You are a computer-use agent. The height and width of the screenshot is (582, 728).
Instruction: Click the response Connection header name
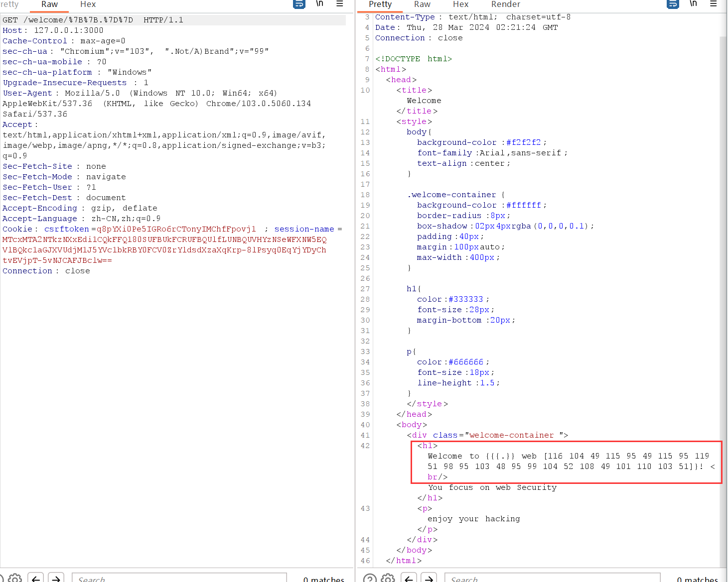click(400, 38)
